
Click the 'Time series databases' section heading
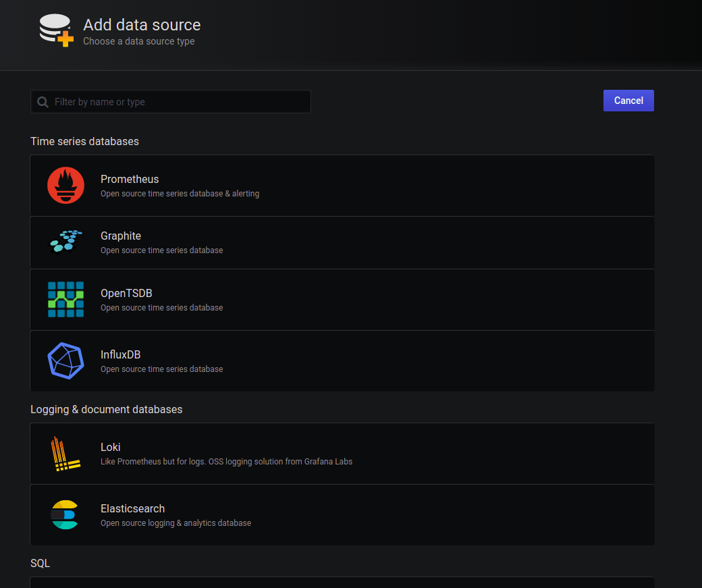click(x=84, y=142)
